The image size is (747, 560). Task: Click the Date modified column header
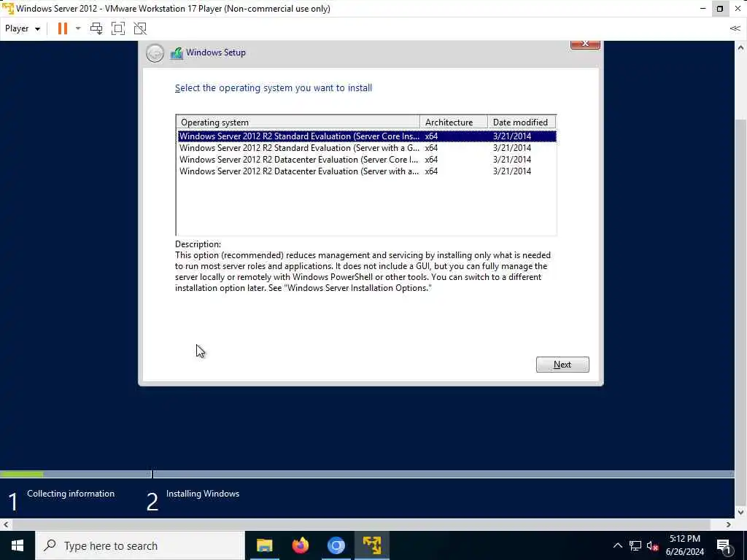(x=522, y=122)
